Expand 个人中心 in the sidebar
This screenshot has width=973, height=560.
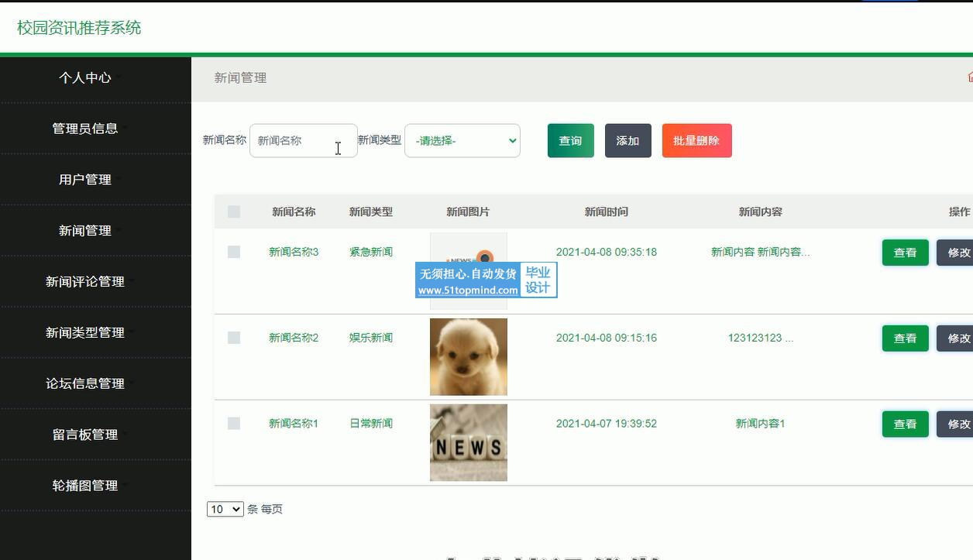pos(85,77)
